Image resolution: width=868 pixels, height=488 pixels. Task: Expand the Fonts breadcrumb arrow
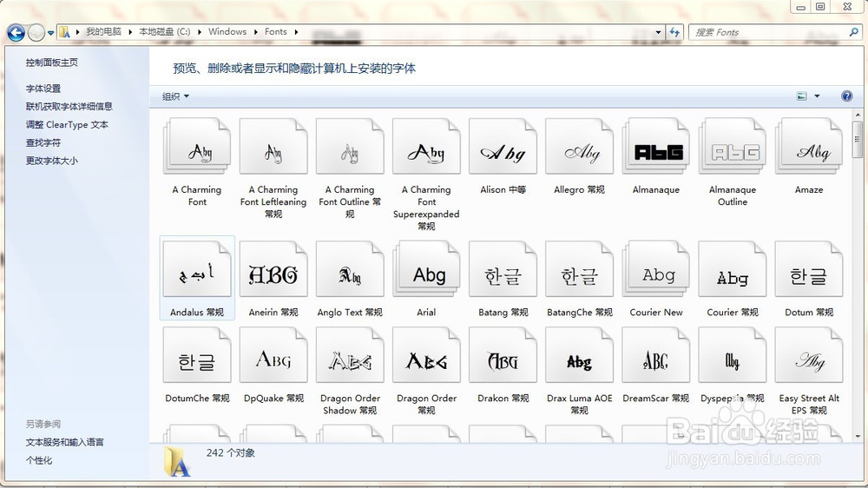[296, 32]
